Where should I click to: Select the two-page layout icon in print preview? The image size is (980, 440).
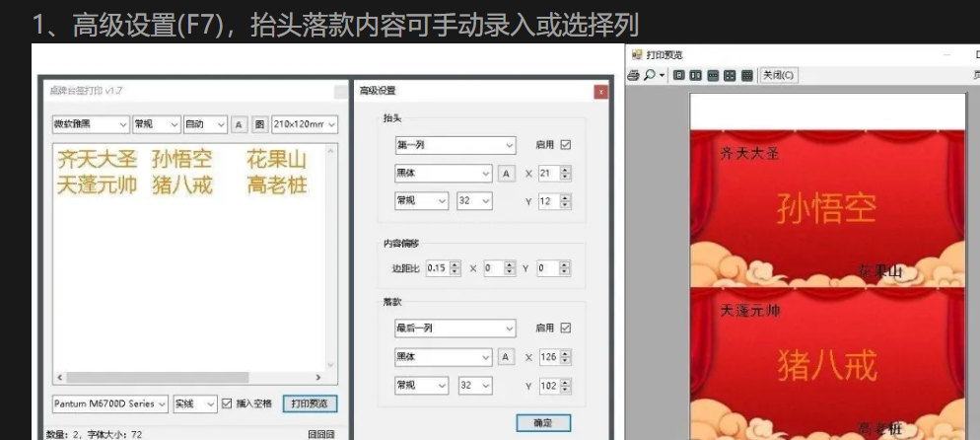(x=696, y=76)
